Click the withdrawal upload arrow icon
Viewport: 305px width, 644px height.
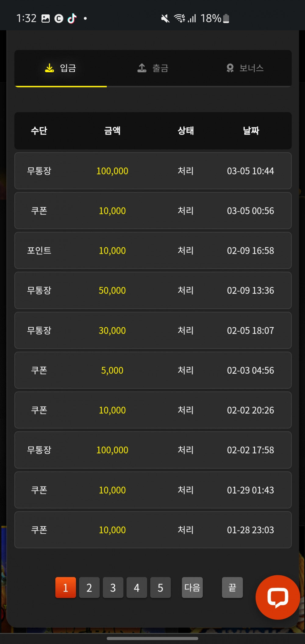tap(142, 68)
